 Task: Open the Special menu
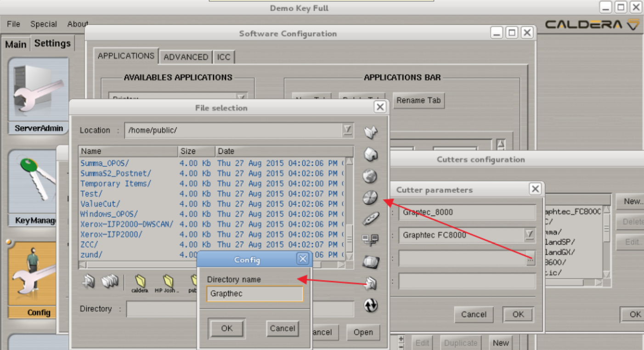click(44, 24)
